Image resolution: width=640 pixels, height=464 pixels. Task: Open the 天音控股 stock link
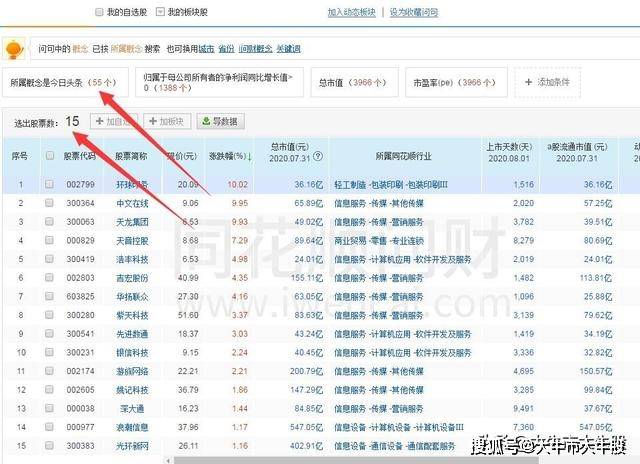pos(132,241)
